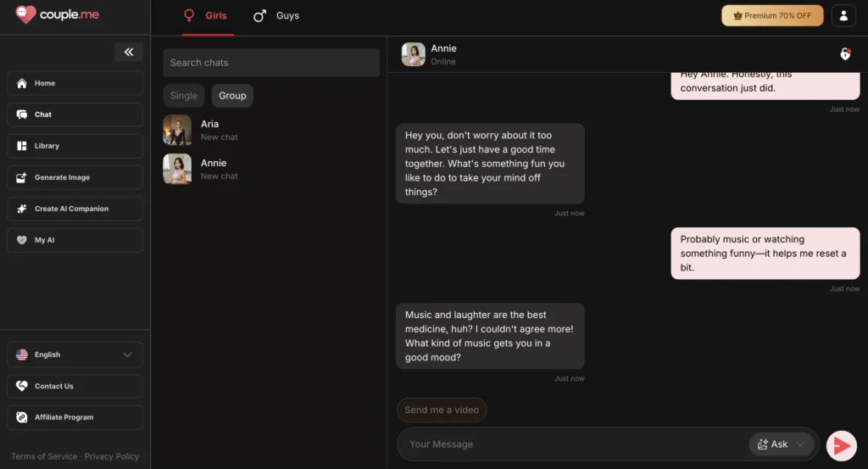Click the Create AI Companion sparkle icon
The height and width of the screenshot is (469, 868).
point(21,209)
